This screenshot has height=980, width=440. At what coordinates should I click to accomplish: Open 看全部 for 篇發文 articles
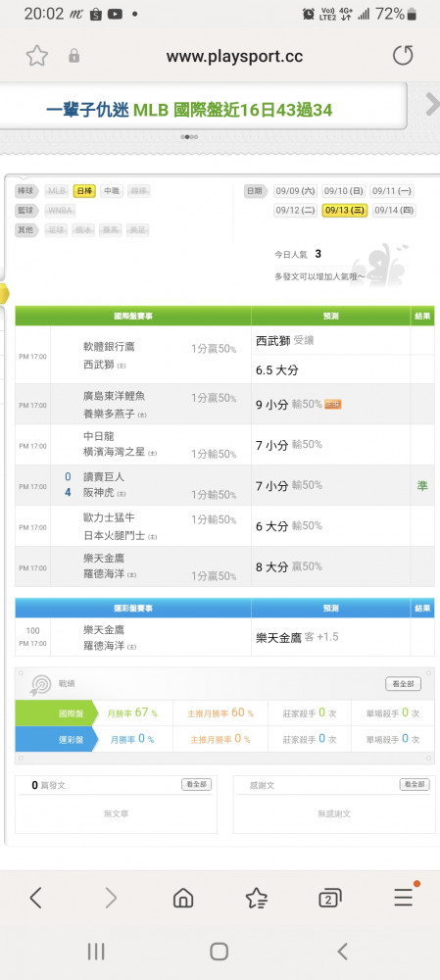click(x=196, y=784)
